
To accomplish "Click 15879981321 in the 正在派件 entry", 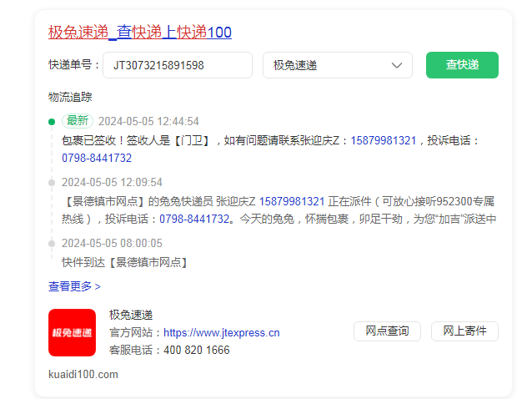I will (292, 201).
